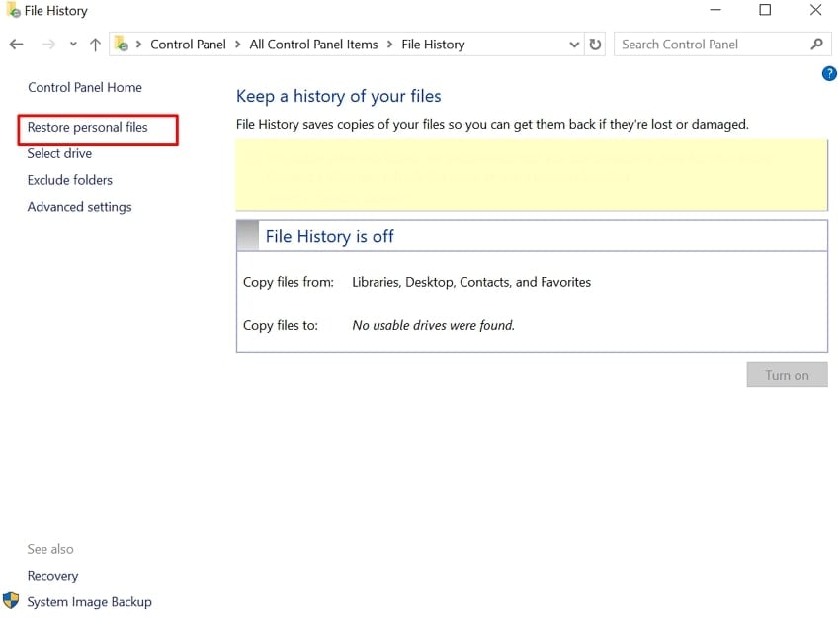Open help via the blue question mark
Image resolution: width=840 pixels, height=628 pixels.
pos(829,73)
